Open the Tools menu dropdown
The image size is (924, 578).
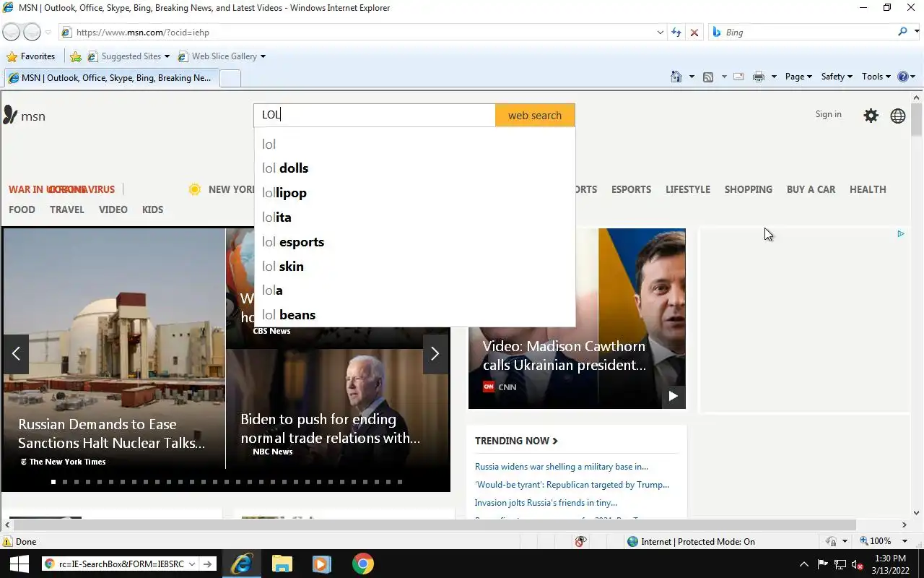876,77
